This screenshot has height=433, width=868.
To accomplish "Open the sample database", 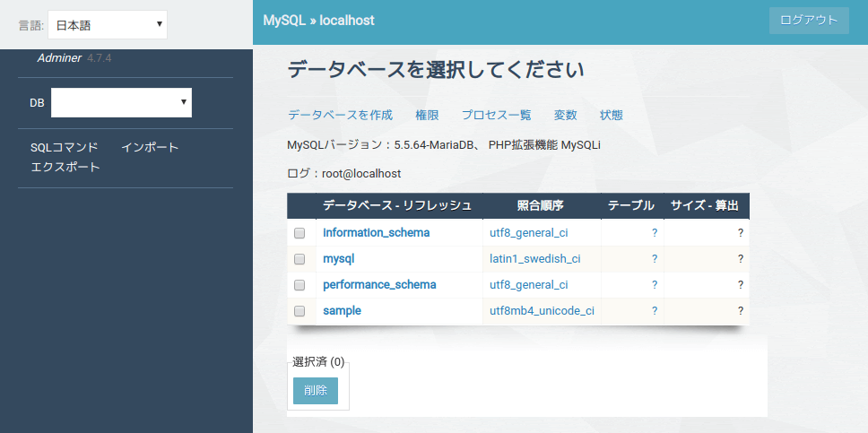I will pos(342,311).
